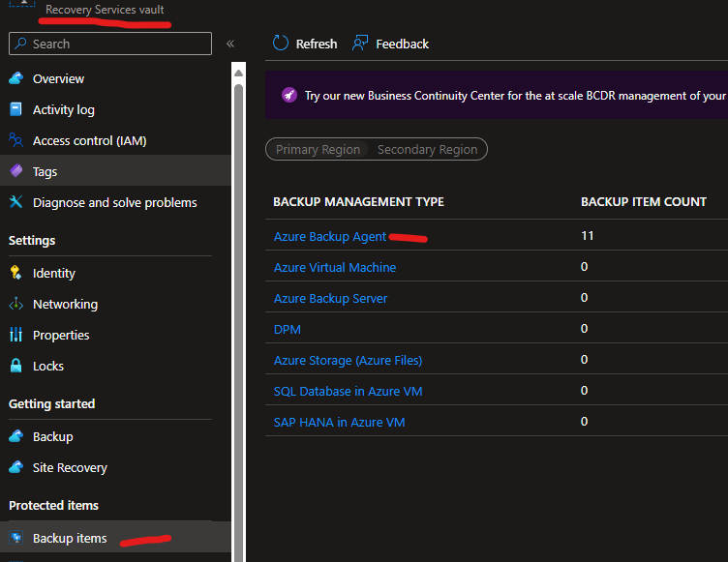The image size is (728, 562).
Task: Open Activity log
Action: click(x=115, y=109)
